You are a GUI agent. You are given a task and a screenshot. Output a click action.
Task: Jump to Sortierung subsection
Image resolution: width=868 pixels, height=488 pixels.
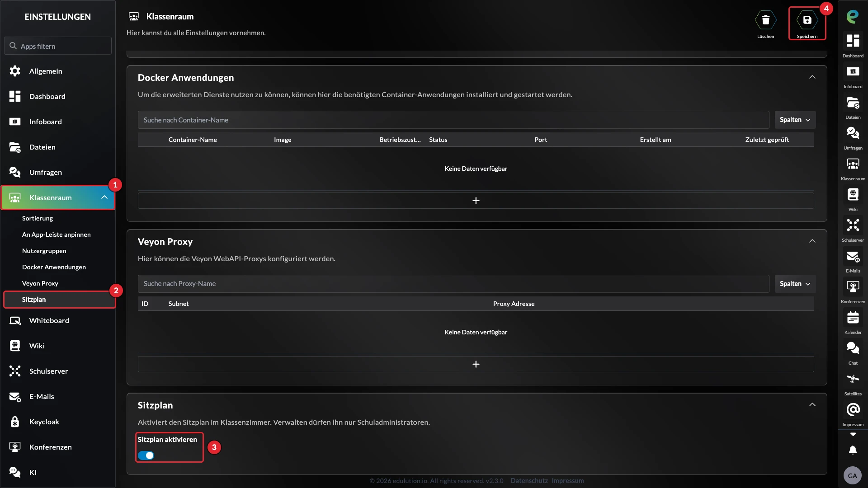pyautogui.click(x=38, y=218)
